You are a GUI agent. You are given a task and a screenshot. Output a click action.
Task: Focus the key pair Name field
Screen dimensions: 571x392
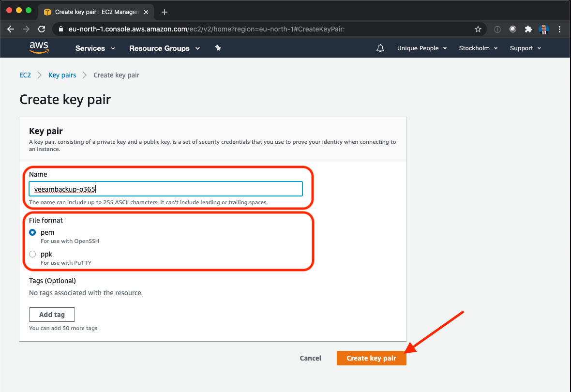tap(165, 189)
